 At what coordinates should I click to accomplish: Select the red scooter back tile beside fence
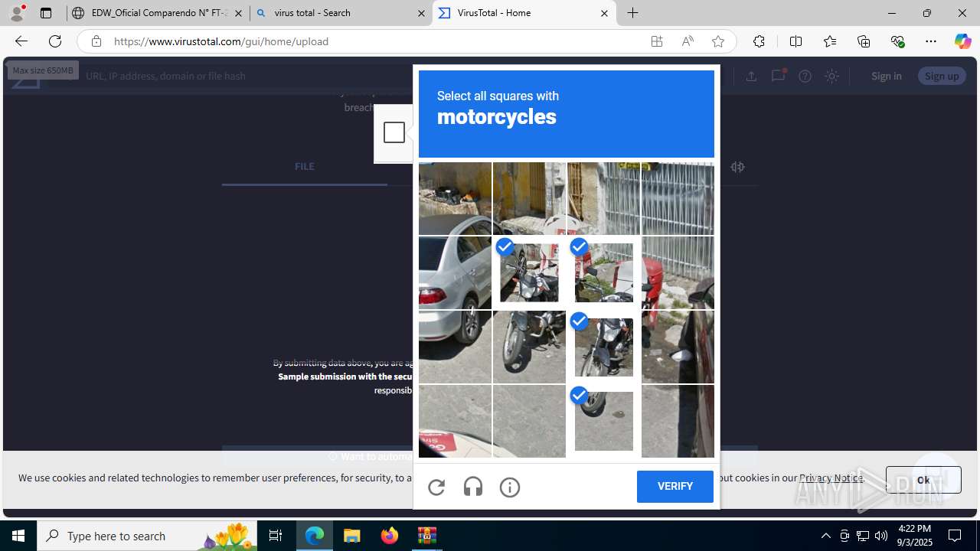[678, 272]
